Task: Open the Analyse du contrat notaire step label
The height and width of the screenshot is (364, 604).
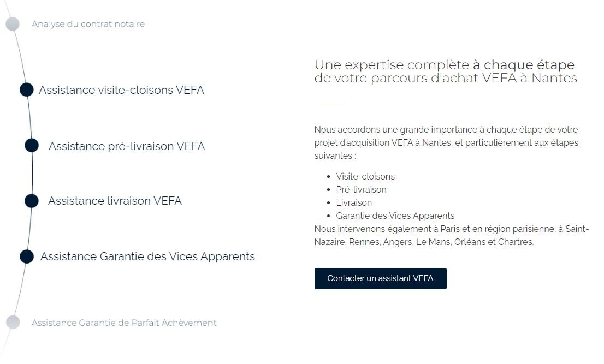Action: pos(88,24)
